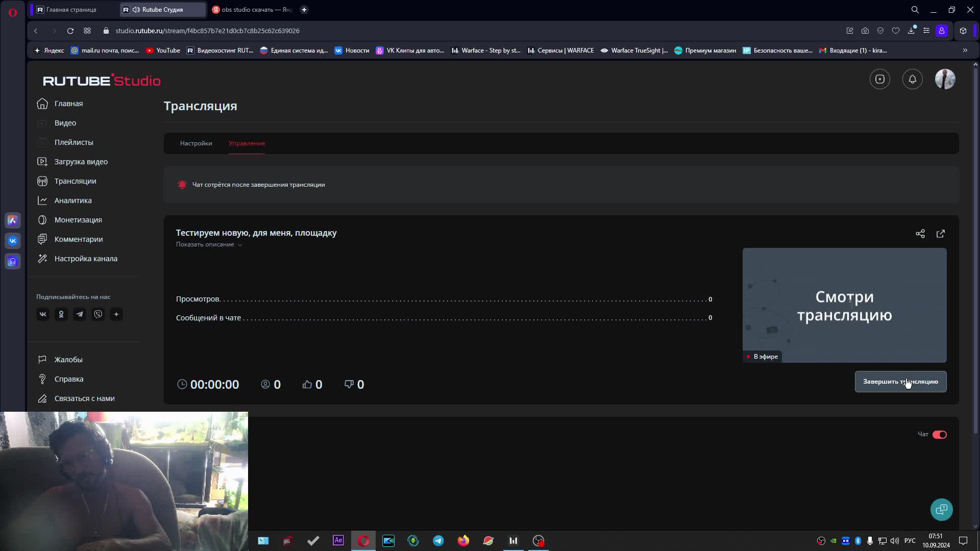Open the Настройка канала menu item
The width and height of the screenshot is (980, 551).
[x=86, y=258]
